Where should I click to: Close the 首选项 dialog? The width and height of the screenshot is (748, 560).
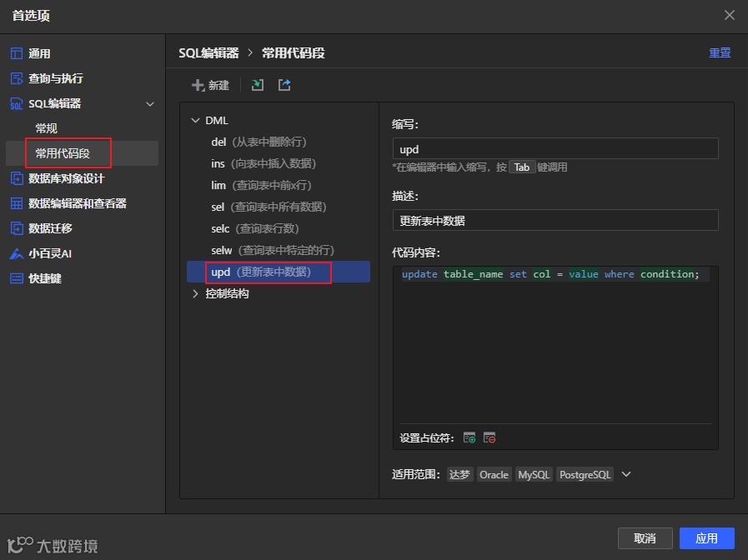pos(730,15)
